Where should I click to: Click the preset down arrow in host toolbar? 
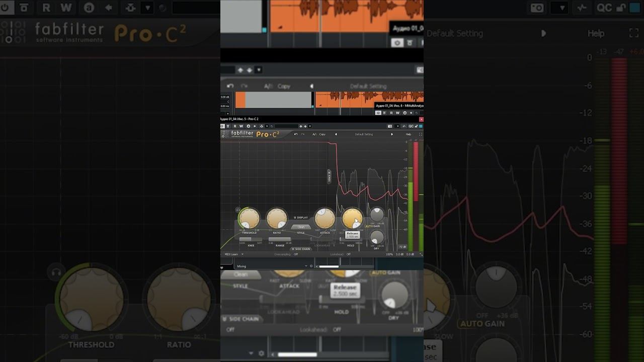point(305,126)
